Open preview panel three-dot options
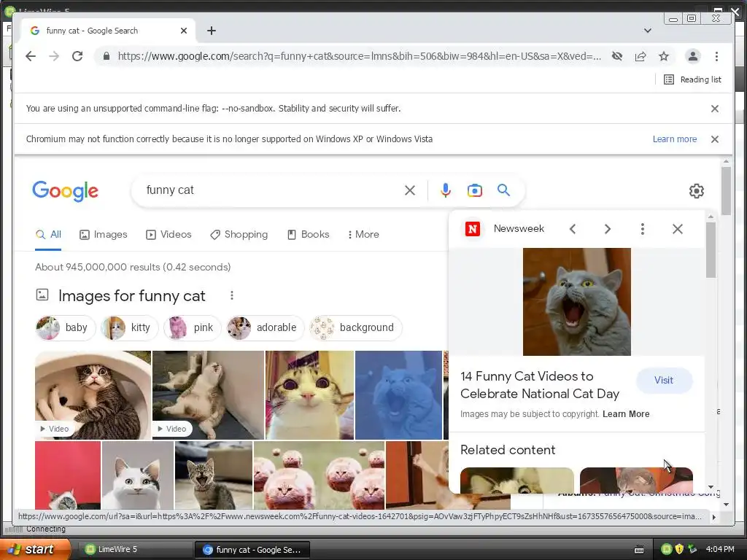 [642, 229]
